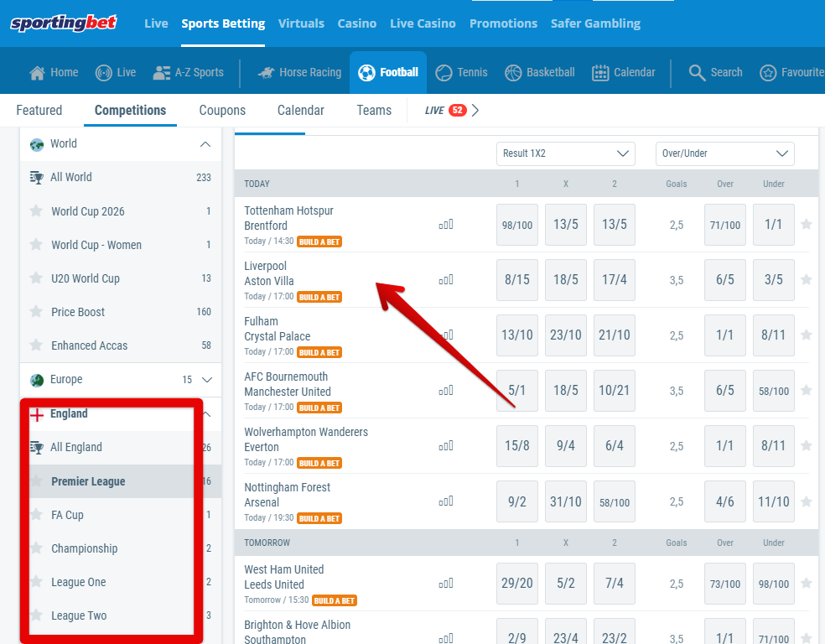This screenshot has width=825, height=644.
Task: Expand the LIVE tabs chevron arrow
Action: click(475, 111)
